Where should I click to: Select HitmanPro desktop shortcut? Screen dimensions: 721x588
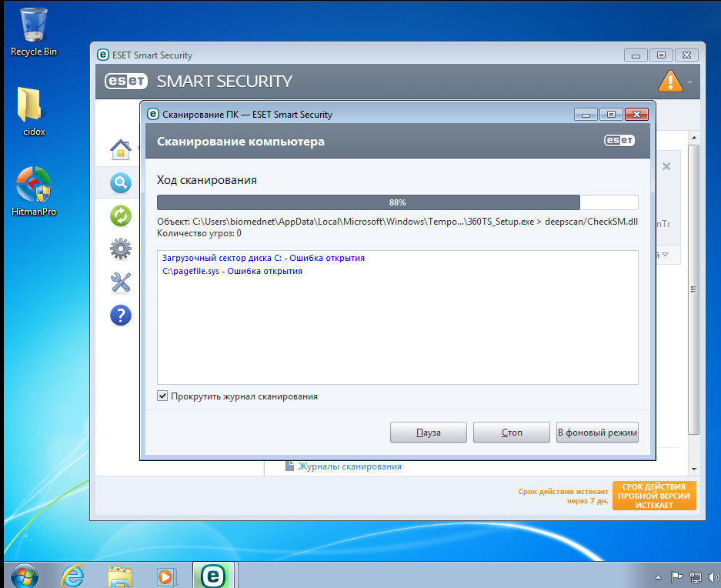click(x=34, y=192)
